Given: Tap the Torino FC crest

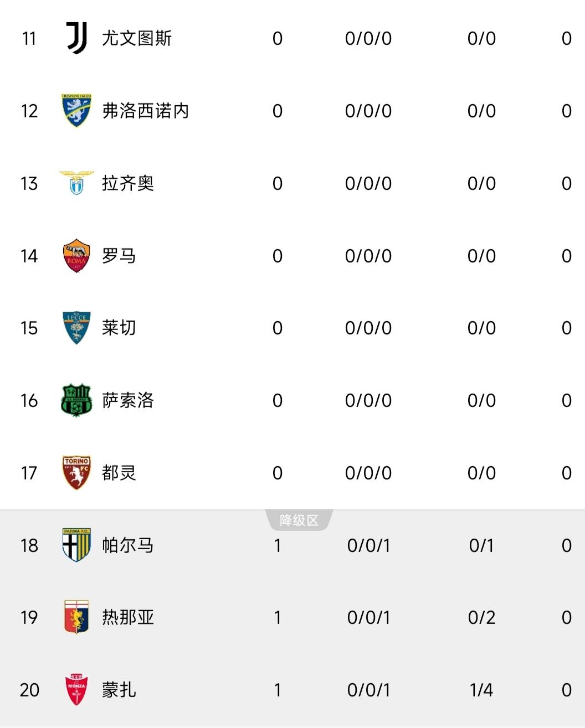Looking at the screenshot, I should click(x=76, y=473).
